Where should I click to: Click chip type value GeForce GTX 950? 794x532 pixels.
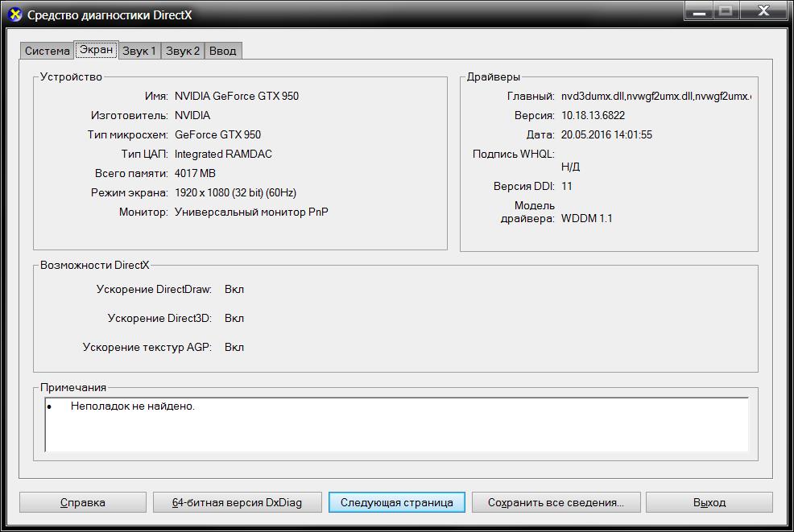[x=217, y=134]
